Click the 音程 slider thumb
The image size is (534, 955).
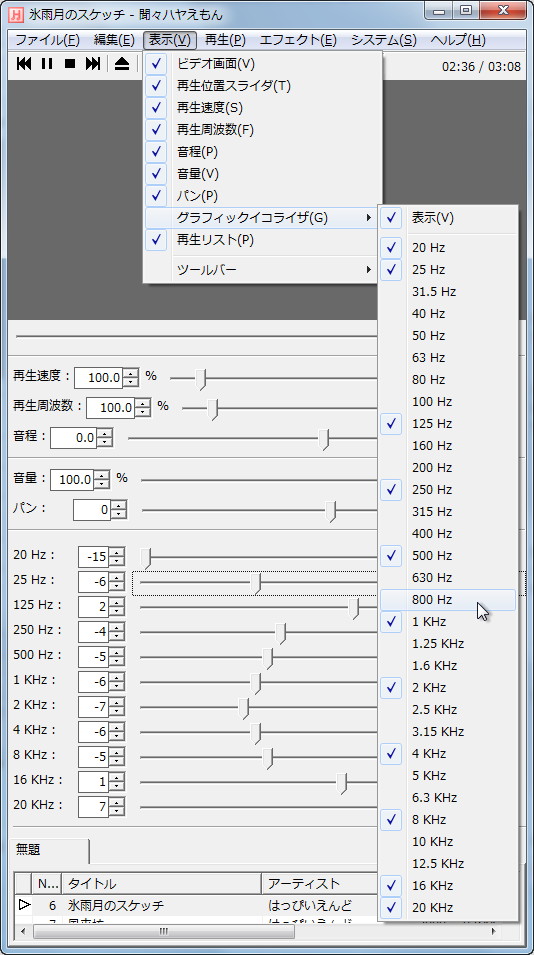[x=325, y=438]
